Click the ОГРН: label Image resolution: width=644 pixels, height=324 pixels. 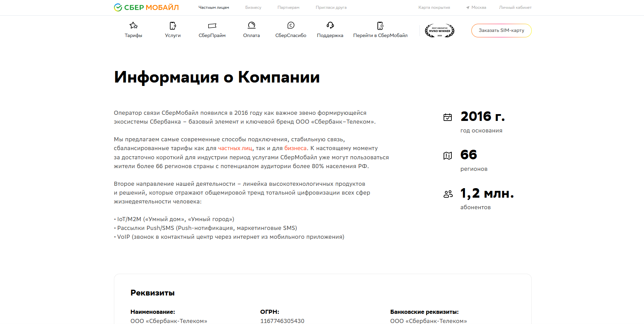point(270,312)
